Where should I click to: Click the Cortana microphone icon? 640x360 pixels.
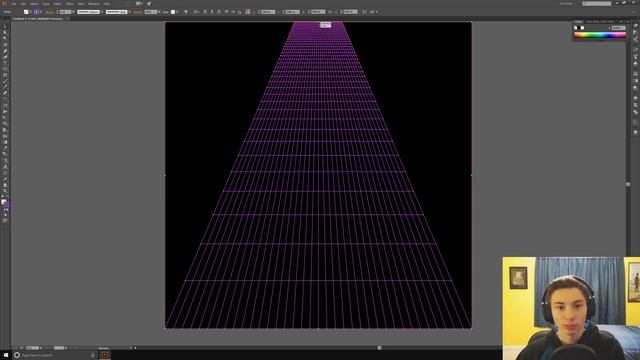(93, 355)
